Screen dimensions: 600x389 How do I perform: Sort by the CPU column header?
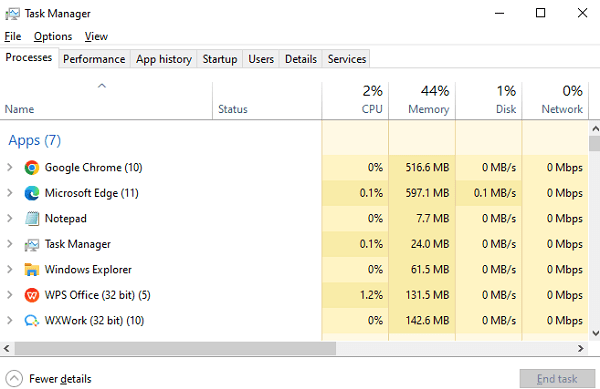coord(355,101)
